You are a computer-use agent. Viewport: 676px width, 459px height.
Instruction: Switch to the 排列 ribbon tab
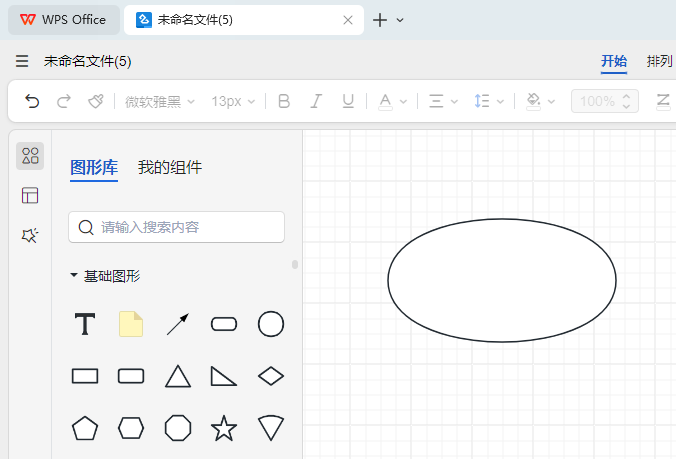coord(659,61)
